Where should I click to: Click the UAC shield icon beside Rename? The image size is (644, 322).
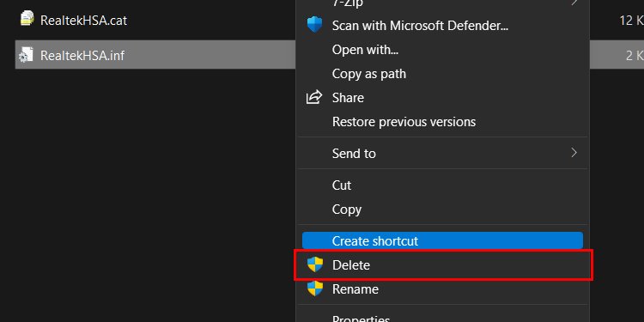(315, 289)
